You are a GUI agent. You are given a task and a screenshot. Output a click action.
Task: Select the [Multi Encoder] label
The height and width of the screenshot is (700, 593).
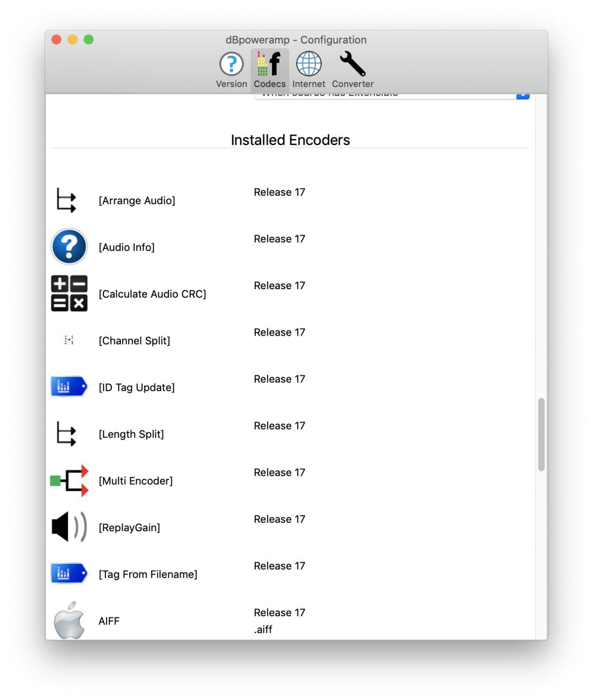click(x=136, y=481)
